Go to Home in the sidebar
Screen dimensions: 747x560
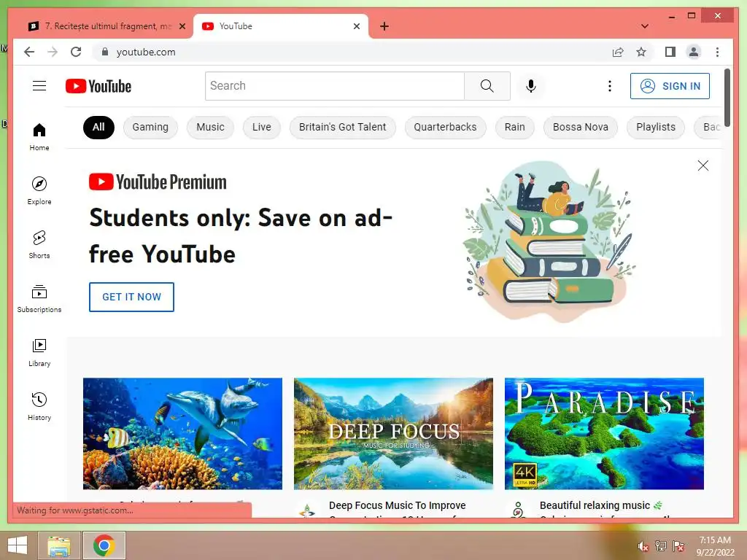39,137
